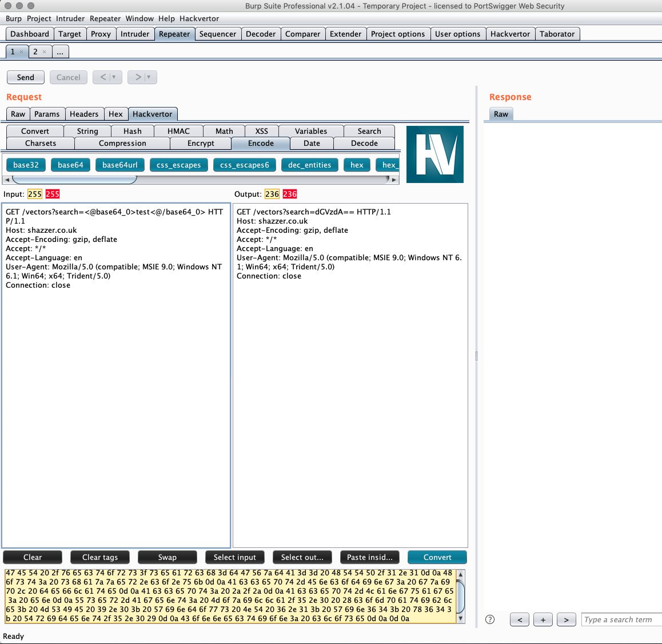
Task: Open the Burp menu
Action: pyautogui.click(x=14, y=18)
